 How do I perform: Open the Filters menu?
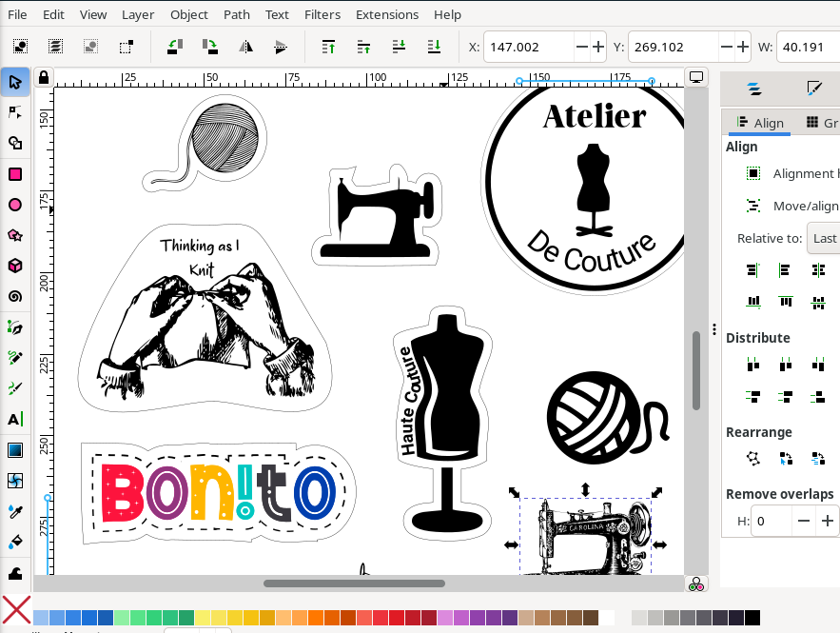pyautogui.click(x=322, y=14)
